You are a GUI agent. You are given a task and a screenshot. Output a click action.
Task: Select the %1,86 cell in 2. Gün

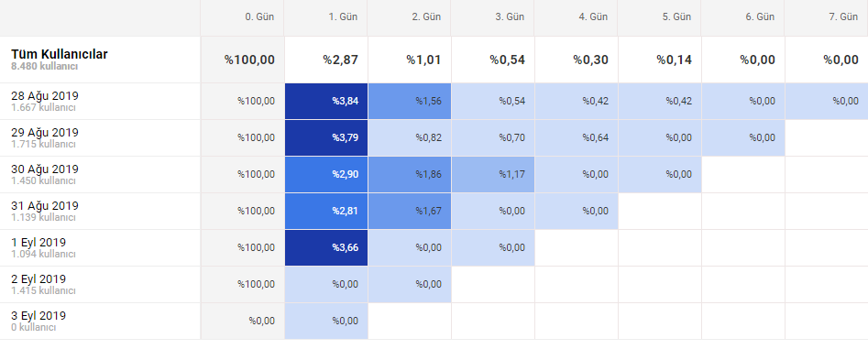pyautogui.click(x=410, y=174)
